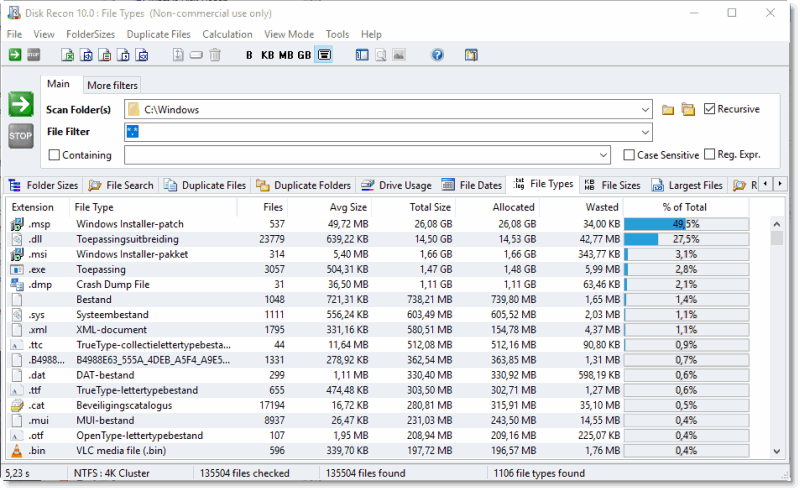Show sizes in GB unit icon

tap(304, 55)
